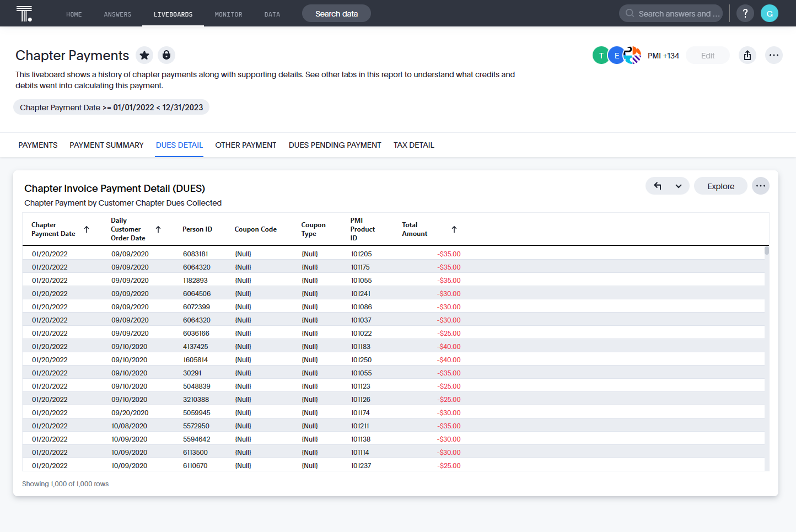Image resolution: width=796 pixels, height=532 pixels.
Task: Click the Search data button
Action: coord(336,13)
